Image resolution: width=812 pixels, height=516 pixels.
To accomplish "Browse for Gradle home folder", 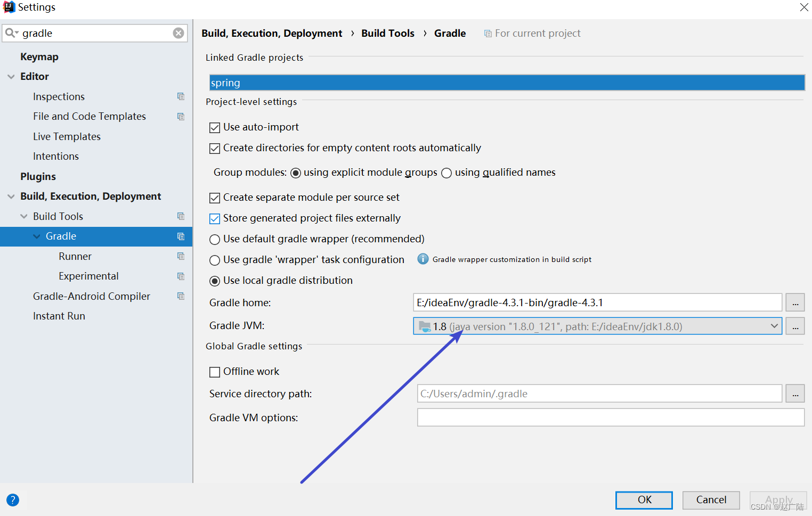I will pyautogui.click(x=795, y=302).
